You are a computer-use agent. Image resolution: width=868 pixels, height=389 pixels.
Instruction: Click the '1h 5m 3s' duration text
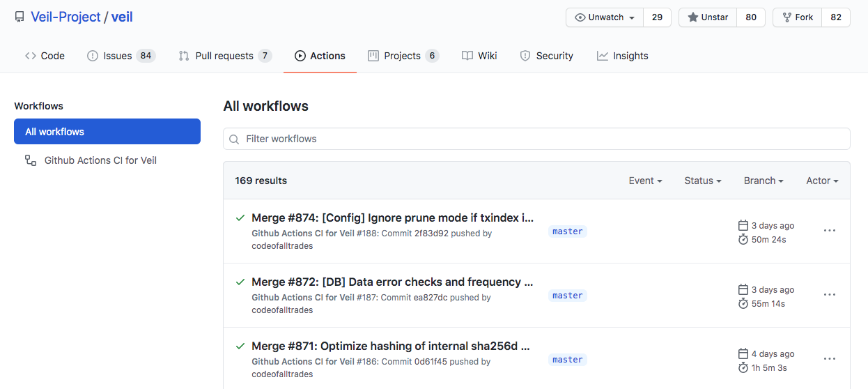(x=769, y=368)
